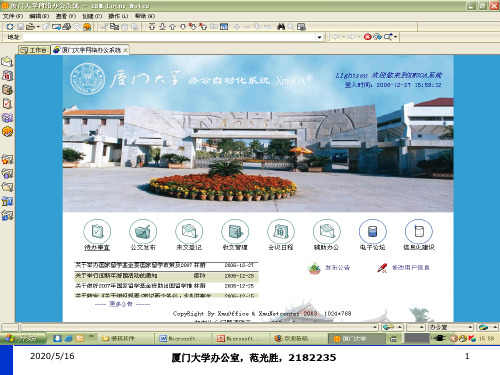Open the 信息化建设 module icon

[419, 231]
